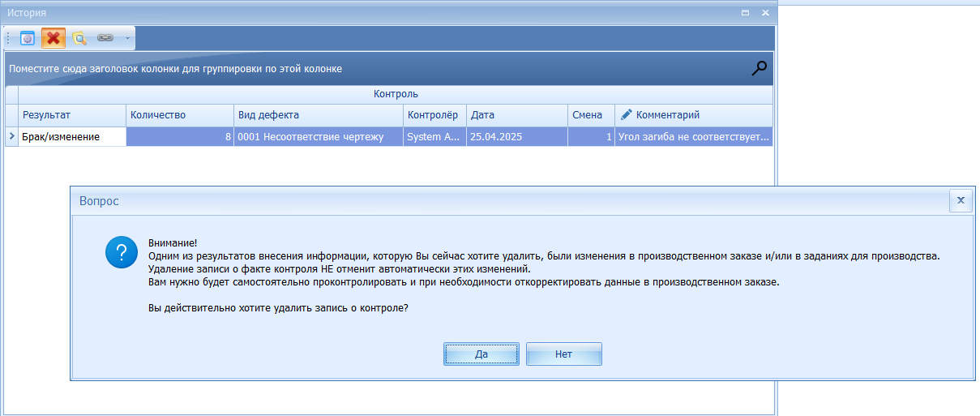Click the 0001 Несоответствие чертежу cell
The height and width of the screenshot is (416, 980).
tap(319, 137)
